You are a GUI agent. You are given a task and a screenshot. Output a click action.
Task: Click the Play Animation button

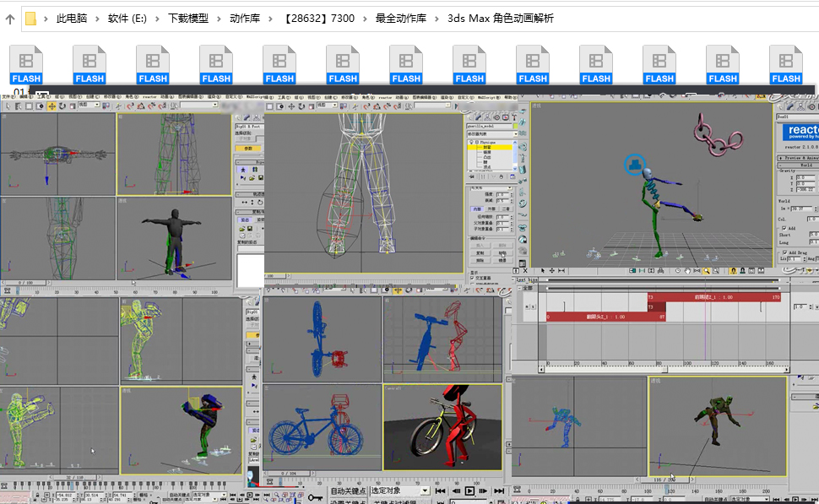469,491
